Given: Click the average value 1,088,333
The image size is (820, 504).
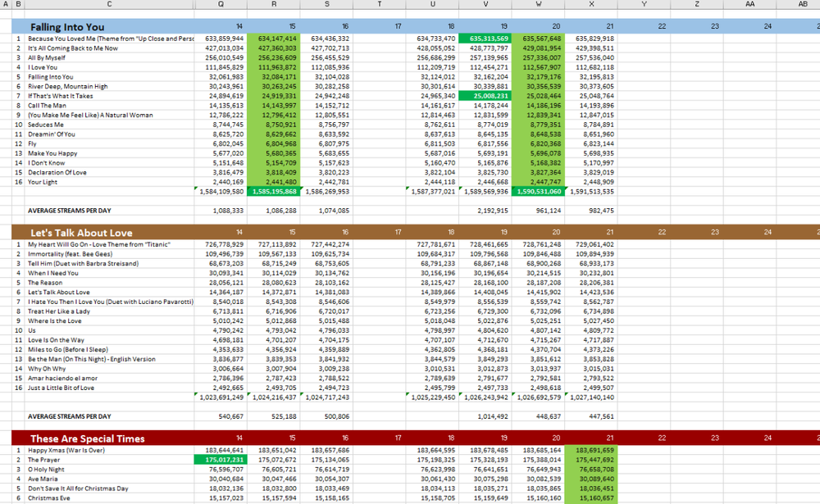Looking at the screenshot, I should [x=221, y=211].
